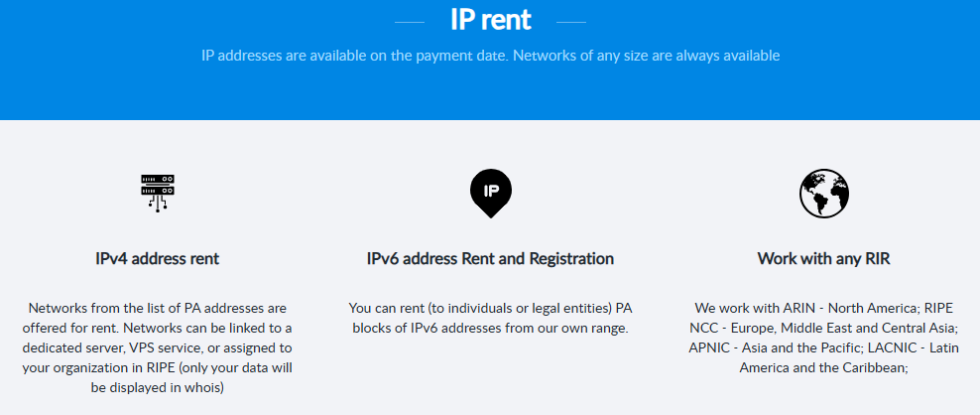Image resolution: width=980 pixels, height=415 pixels.
Task: Click the decorative line right of 'IP rent'
Action: [570, 22]
